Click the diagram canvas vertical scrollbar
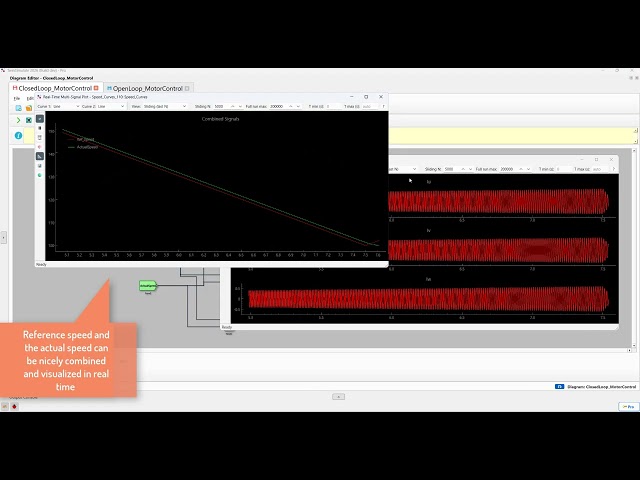640x480 pixels. pyautogui.click(x=634, y=250)
